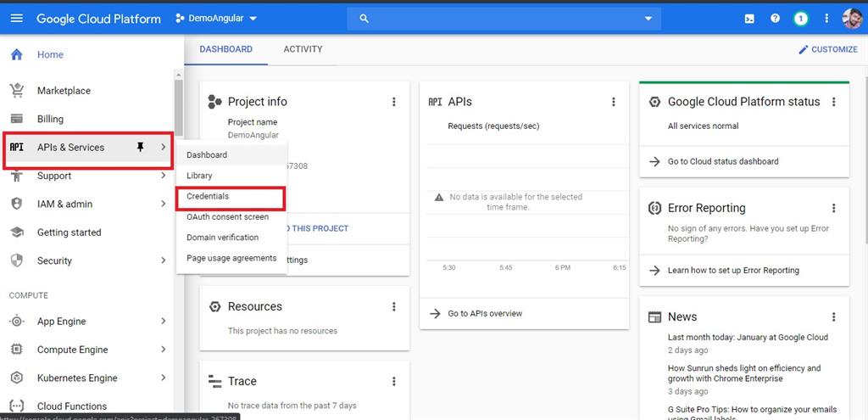Image resolution: width=868 pixels, height=420 pixels.
Task: Click the Billing card icon
Action: 17,119
